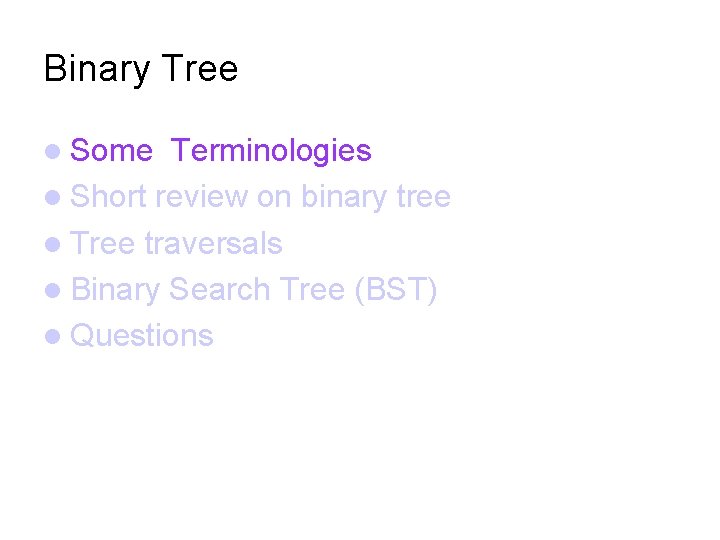Click the word Search in the BST line
The height and width of the screenshot is (540, 720).
pyautogui.click(x=219, y=289)
